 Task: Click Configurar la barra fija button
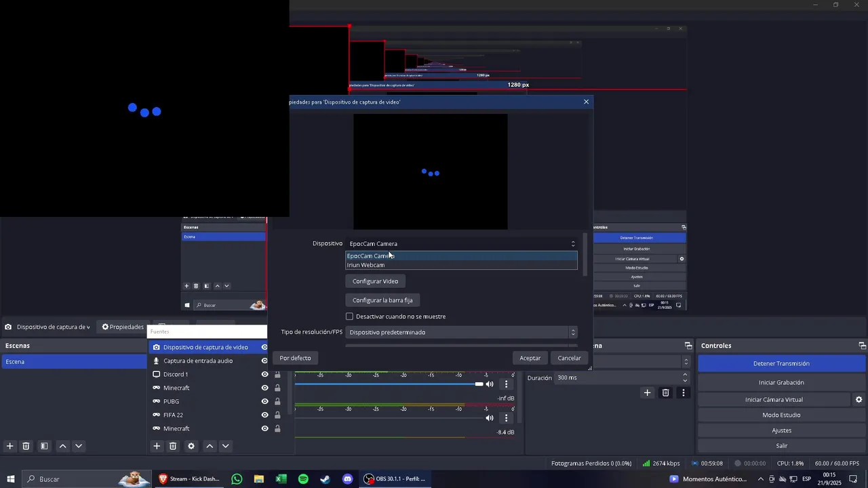382,300
